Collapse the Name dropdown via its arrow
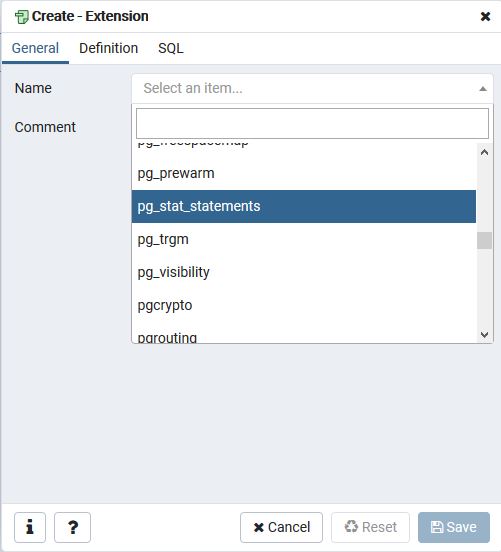 [483, 89]
